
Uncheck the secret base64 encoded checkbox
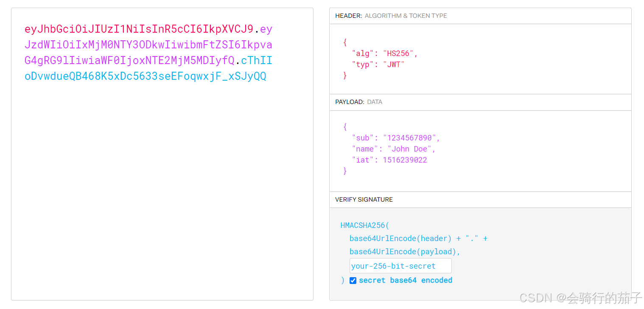coord(353,280)
